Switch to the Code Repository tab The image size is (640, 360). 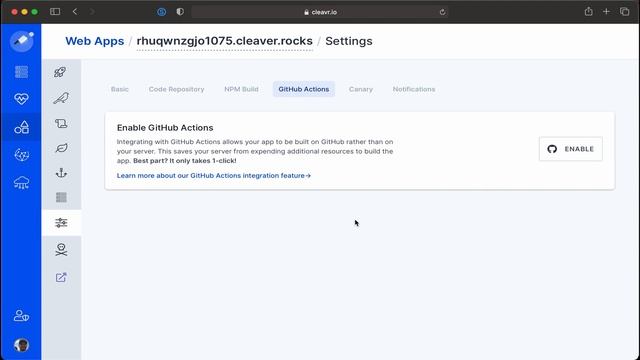coord(176,89)
